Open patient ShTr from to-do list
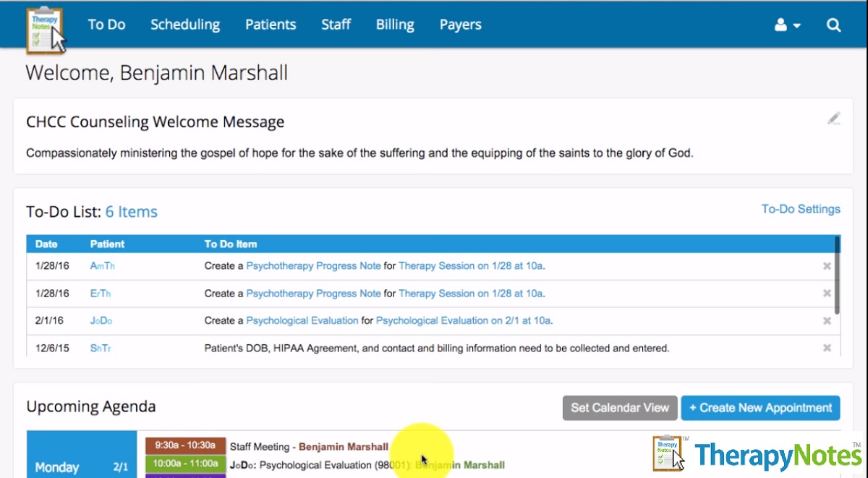 click(101, 349)
